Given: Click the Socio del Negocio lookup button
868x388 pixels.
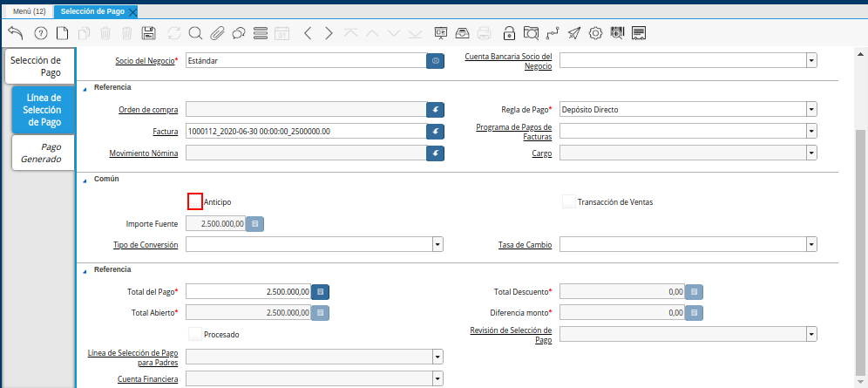Looking at the screenshot, I should (435, 60).
